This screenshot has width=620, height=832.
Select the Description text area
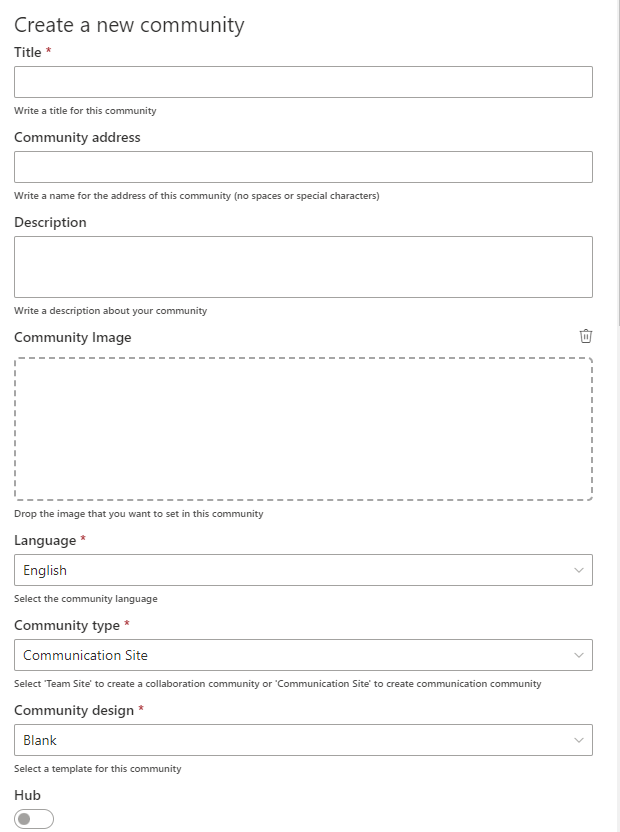click(303, 267)
